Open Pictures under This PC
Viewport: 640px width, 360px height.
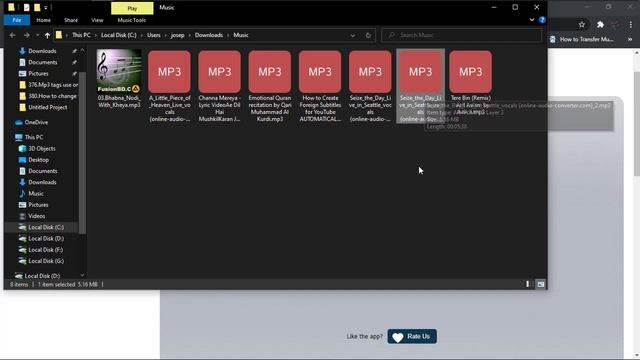[x=34, y=205]
